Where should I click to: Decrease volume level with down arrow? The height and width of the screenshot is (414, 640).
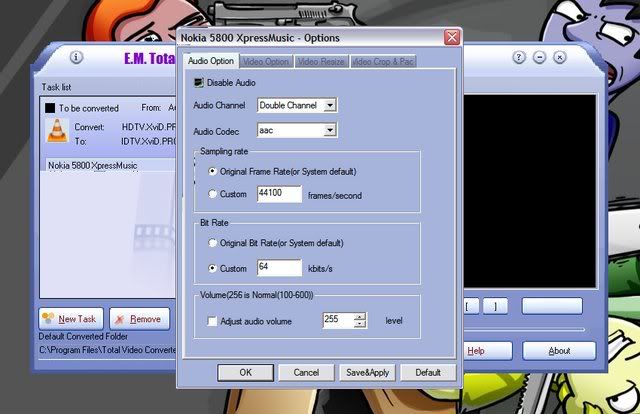tap(360, 324)
